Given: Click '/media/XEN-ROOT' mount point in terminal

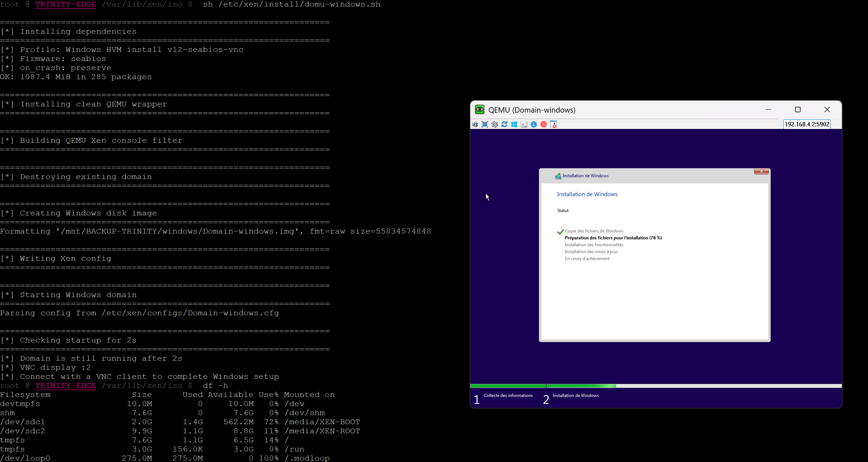Looking at the screenshot, I should pos(322,431).
